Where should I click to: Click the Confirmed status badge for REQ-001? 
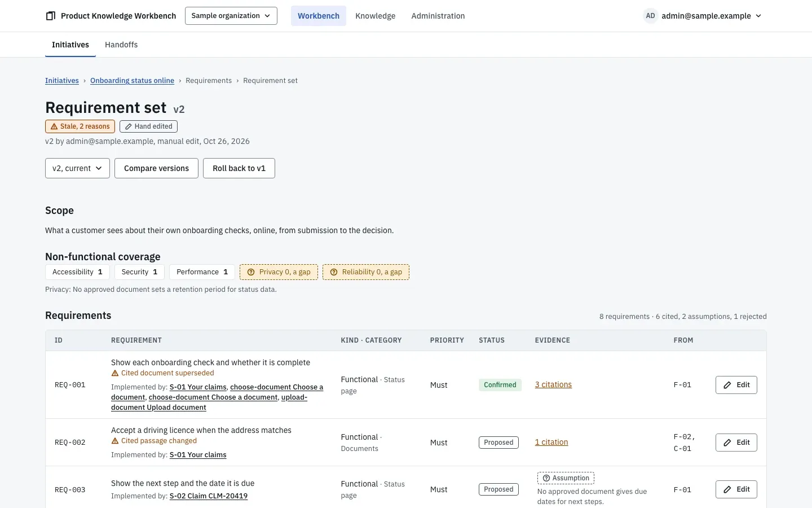[x=500, y=385]
